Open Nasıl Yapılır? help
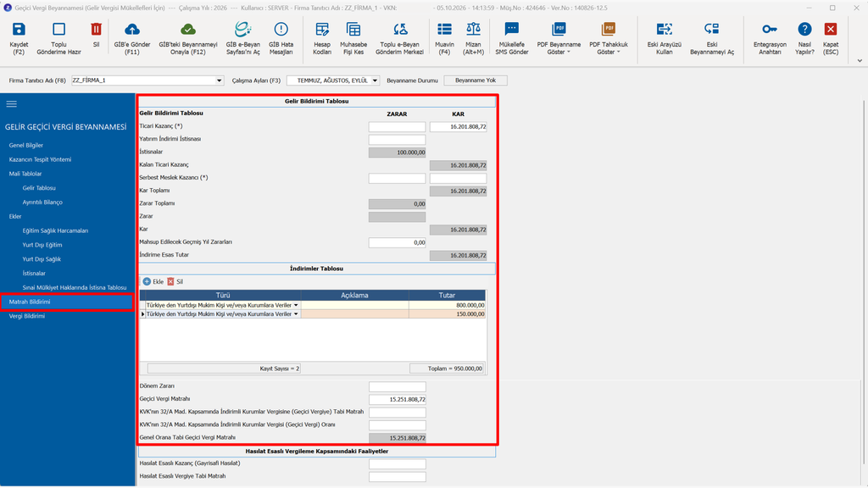 pyautogui.click(x=805, y=37)
